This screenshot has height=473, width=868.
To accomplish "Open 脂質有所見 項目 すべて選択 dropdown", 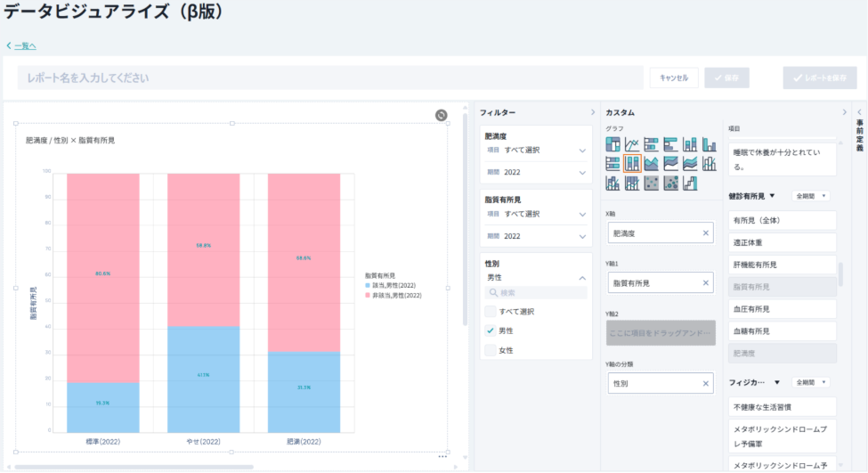I will click(x=536, y=214).
